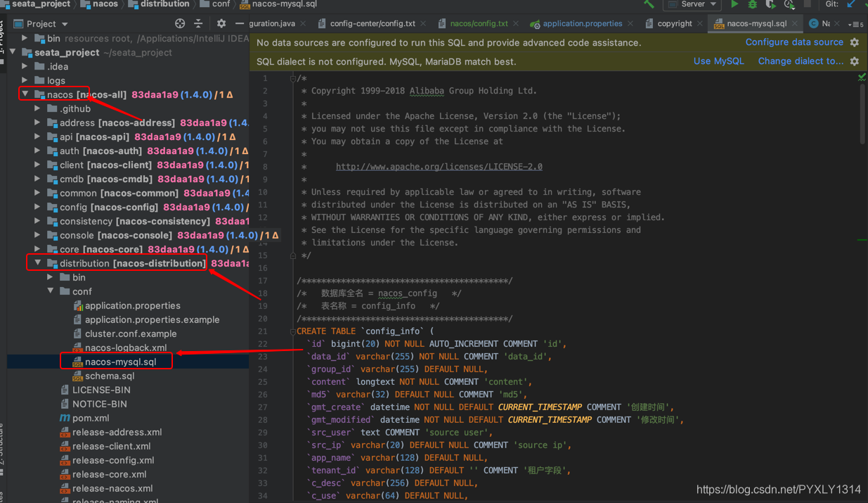Screen dimensions: 868x503
Task: Run with coverage using the shield icon
Action: tap(771, 4)
